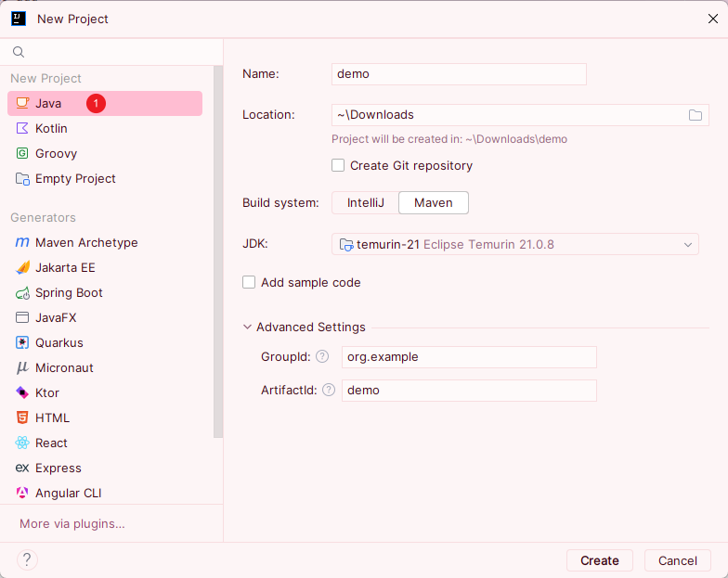Click the Express ex icon
The height and width of the screenshot is (578, 728).
coord(22,468)
